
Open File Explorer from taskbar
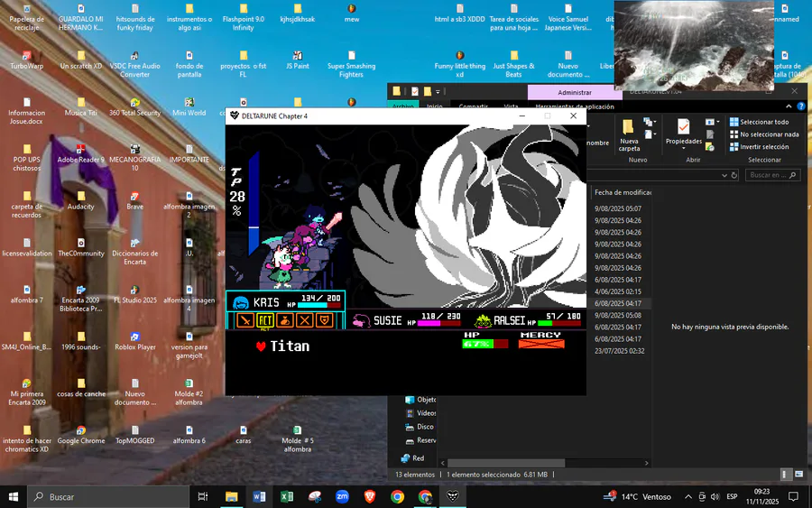tap(232, 496)
